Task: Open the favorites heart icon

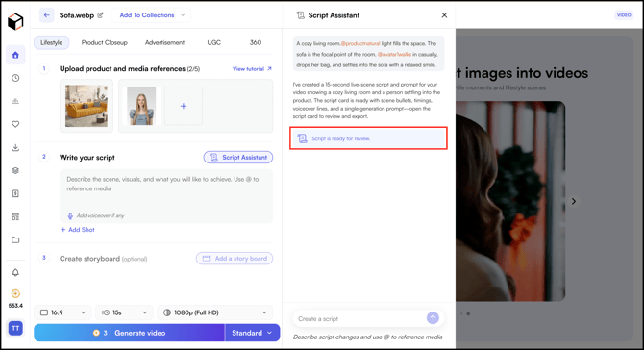Action: point(15,124)
